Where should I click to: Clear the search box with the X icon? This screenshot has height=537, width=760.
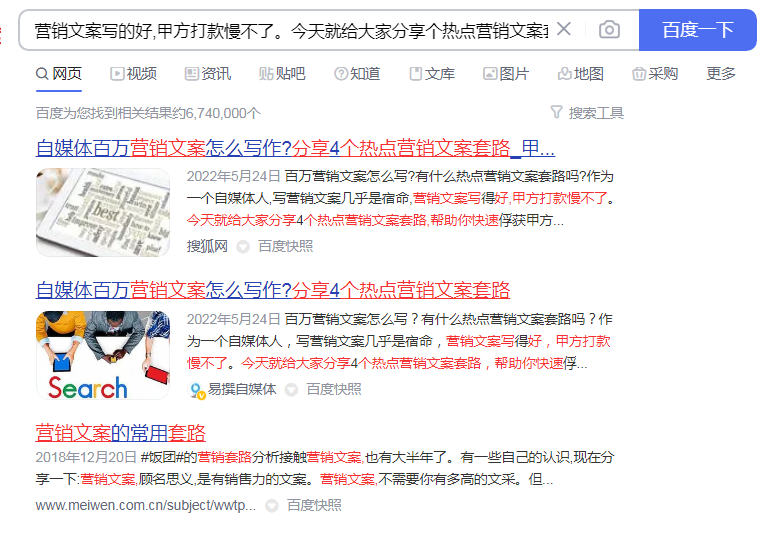tap(564, 30)
